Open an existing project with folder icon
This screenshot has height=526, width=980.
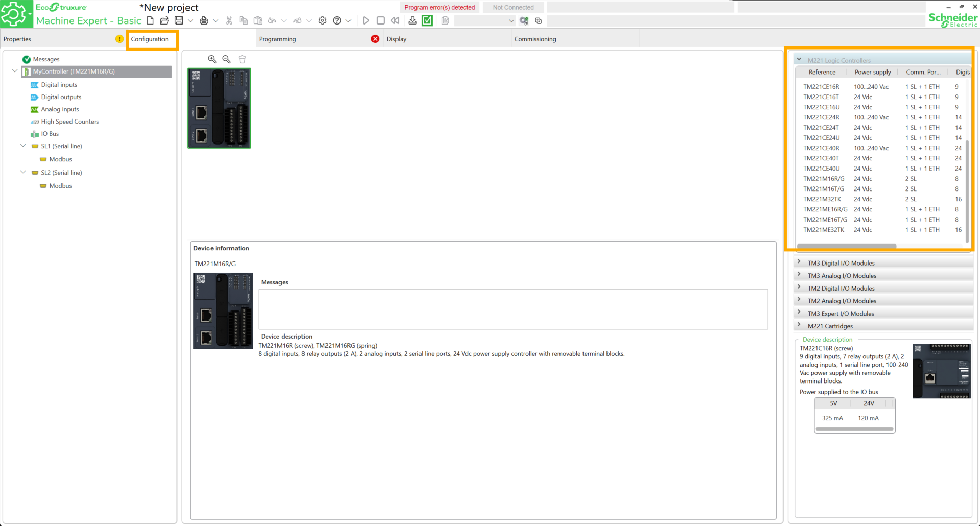[x=164, y=20]
